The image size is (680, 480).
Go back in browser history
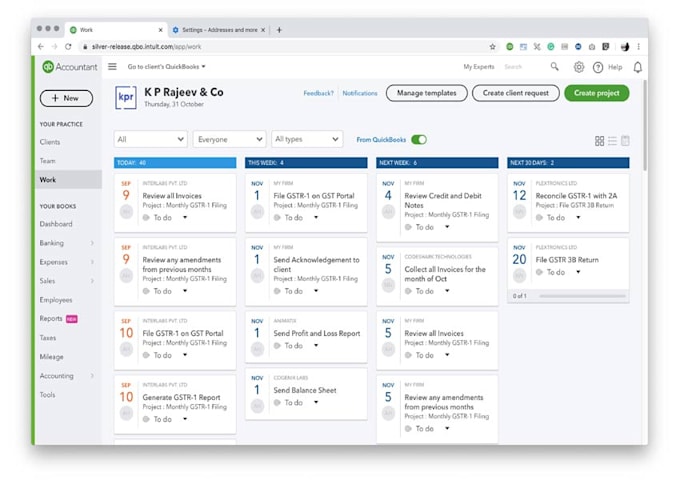pyautogui.click(x=41, y=46)
